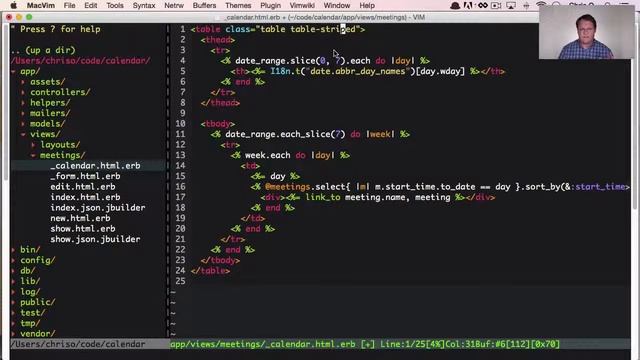Select edit.html.erb in file tree
Viewport: 640px width, 360px height.
point(83,187)
